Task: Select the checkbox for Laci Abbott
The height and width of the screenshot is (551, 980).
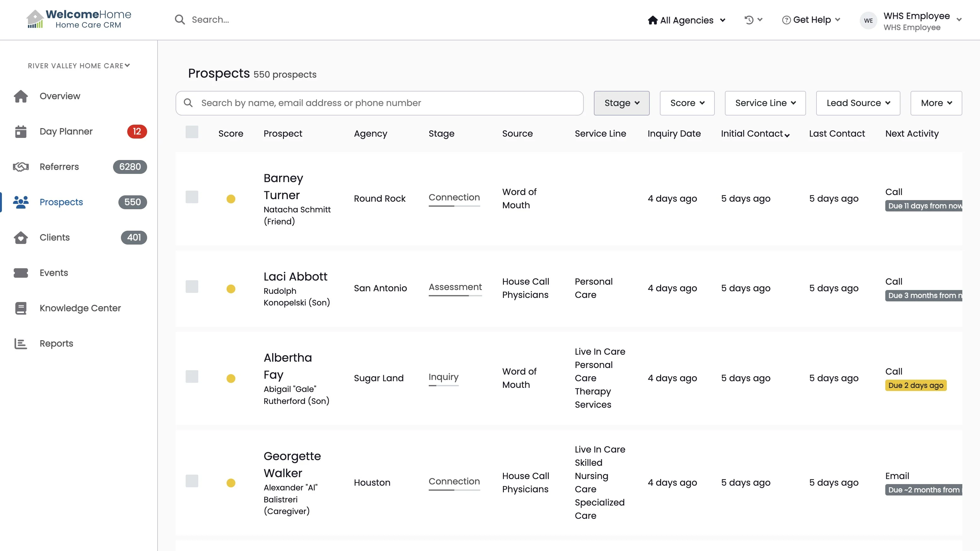Action: 192,287
